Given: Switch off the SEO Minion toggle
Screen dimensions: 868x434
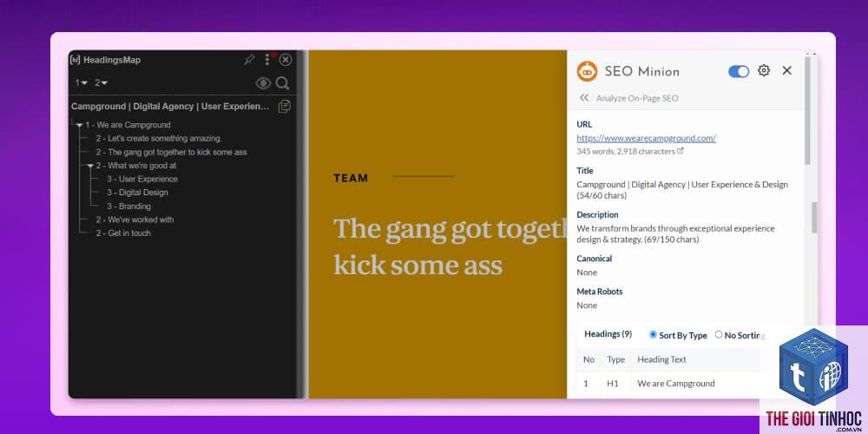Looking at the screenshot, I should click(x=739, y=71).
